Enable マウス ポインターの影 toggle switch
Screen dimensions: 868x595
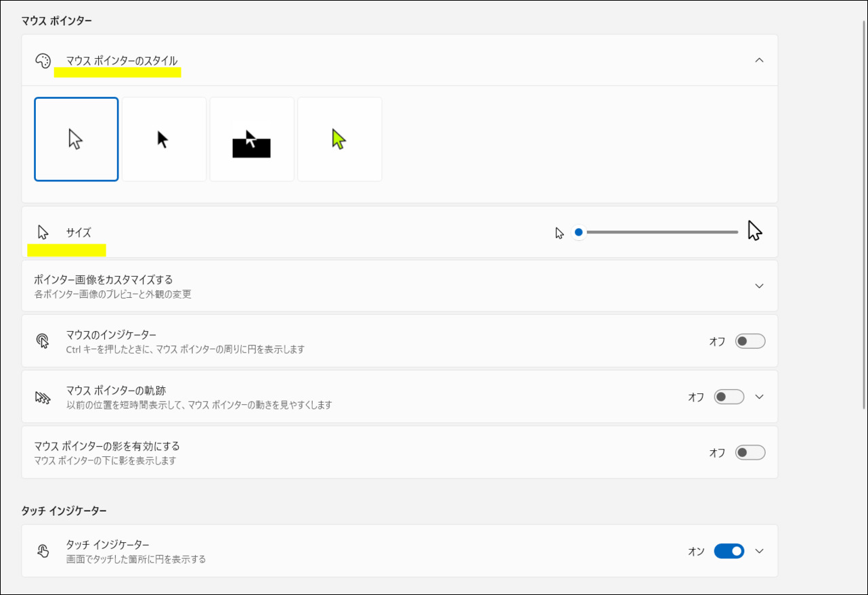click(750, 452)
